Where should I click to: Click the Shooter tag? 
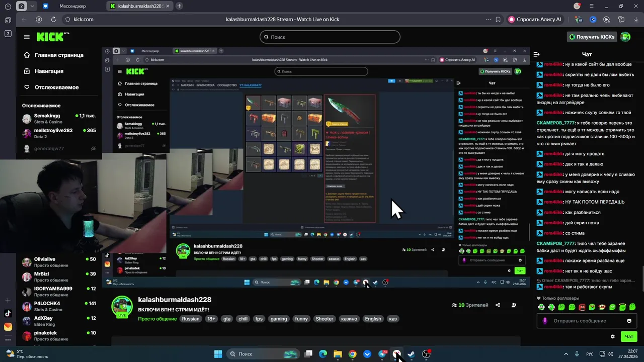(x=325, y=319)
